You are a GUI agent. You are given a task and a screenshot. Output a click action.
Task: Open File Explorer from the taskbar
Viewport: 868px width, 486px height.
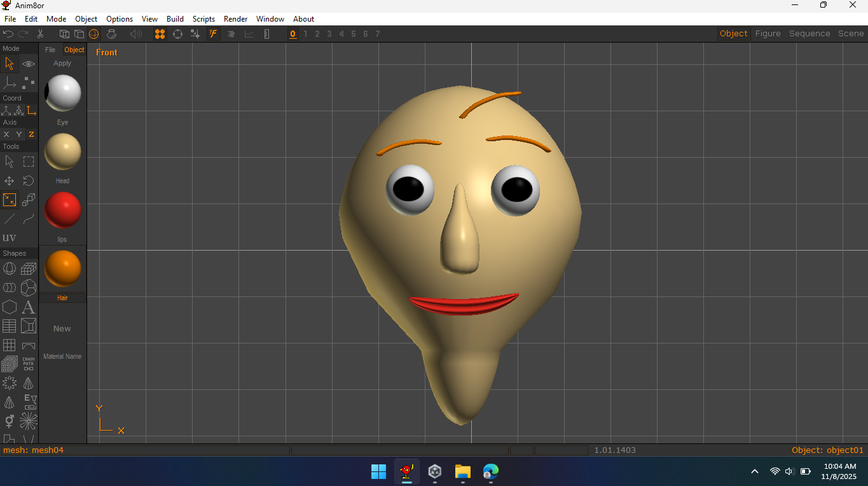point(462,471)
